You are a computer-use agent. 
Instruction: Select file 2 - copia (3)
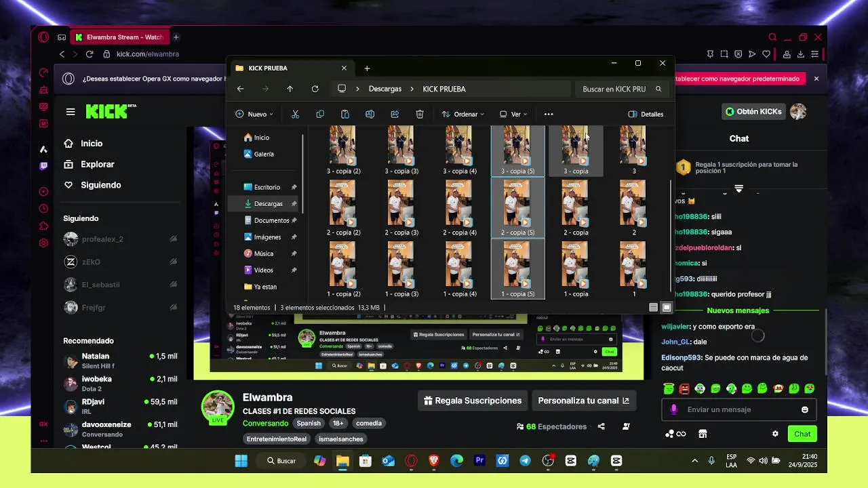coord(401,208)
